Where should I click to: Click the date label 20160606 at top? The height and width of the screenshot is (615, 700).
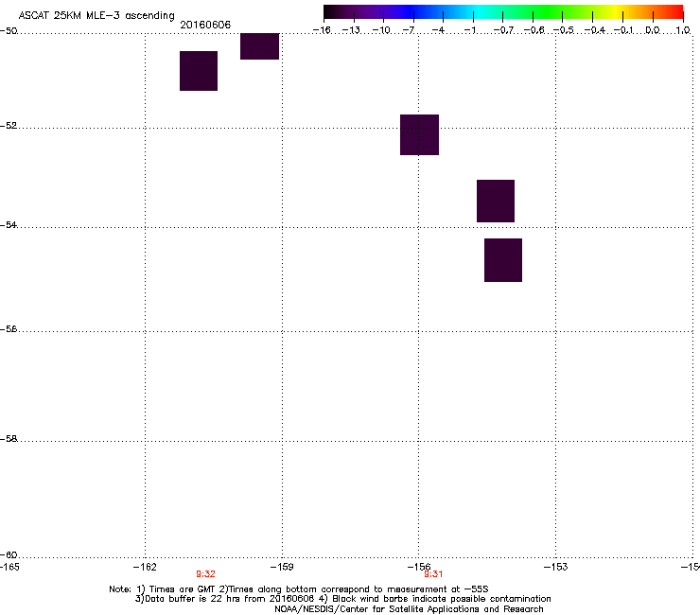pos(205,25)
